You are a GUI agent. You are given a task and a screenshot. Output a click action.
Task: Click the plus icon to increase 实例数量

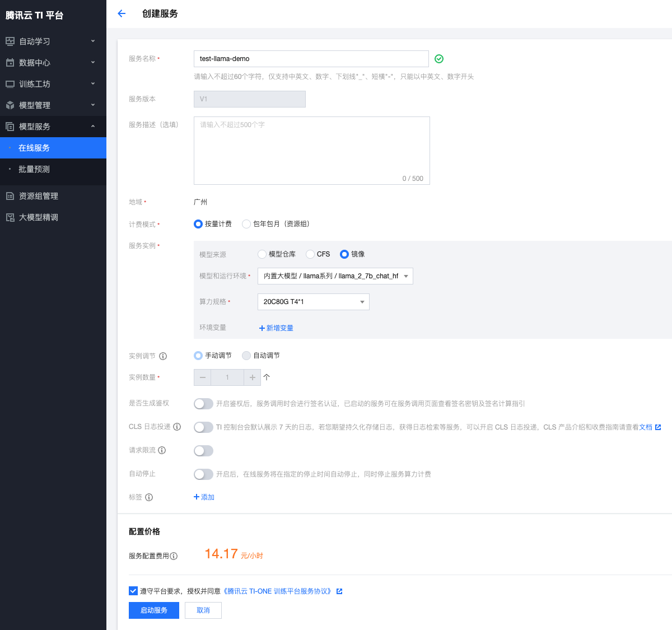253,377
